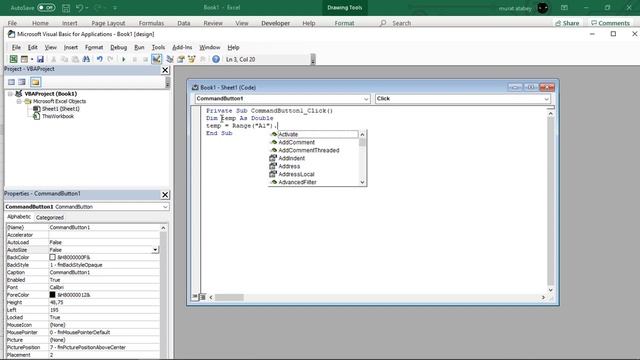This screenshot has height=360, width=640.
Task: Select AddCommentThreaded in autocomplete list
Action: 313,150
